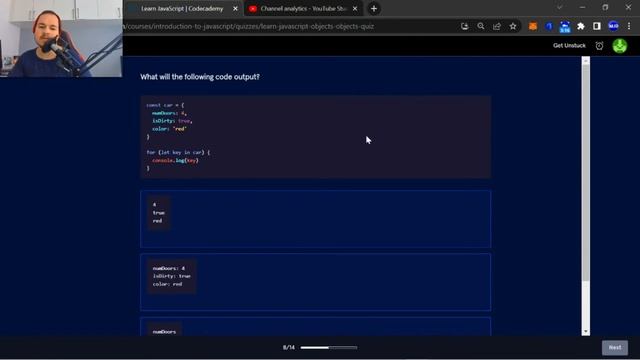Viewport: 640px width, 360px height.
Task: Click the 8/14 progress counter
Action: (289, 348)
